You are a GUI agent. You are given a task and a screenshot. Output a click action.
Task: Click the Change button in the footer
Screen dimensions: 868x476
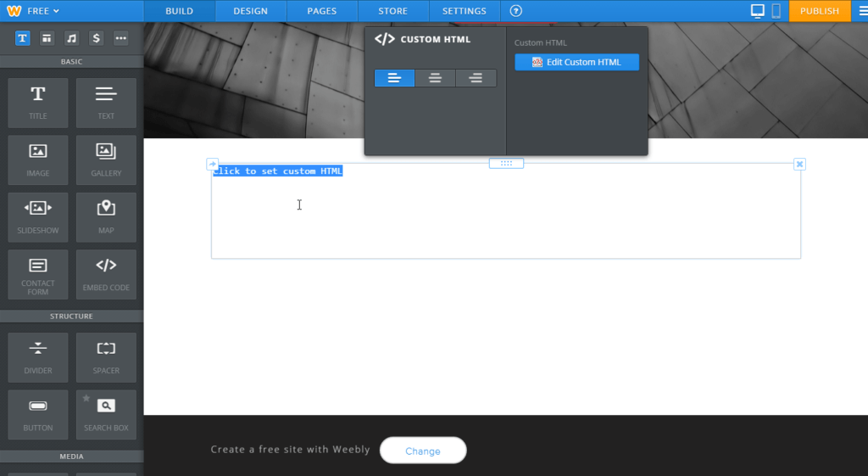[x=423, y=451]
